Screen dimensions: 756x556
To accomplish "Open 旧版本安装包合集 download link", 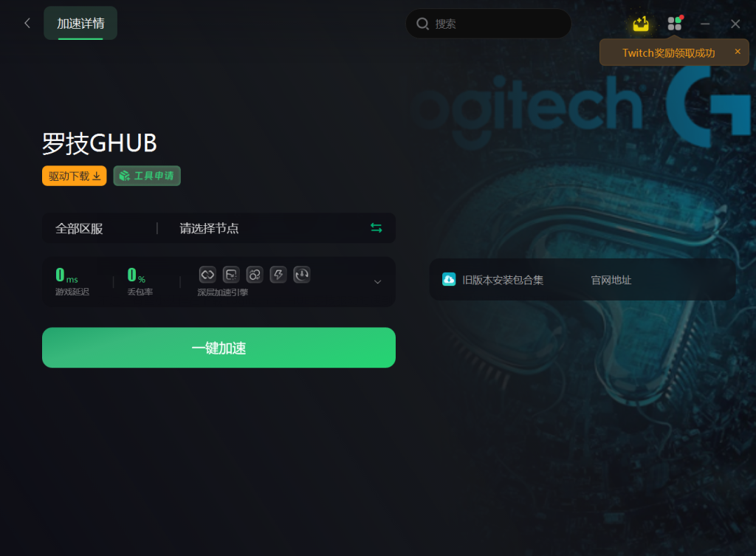I will 503,280.
